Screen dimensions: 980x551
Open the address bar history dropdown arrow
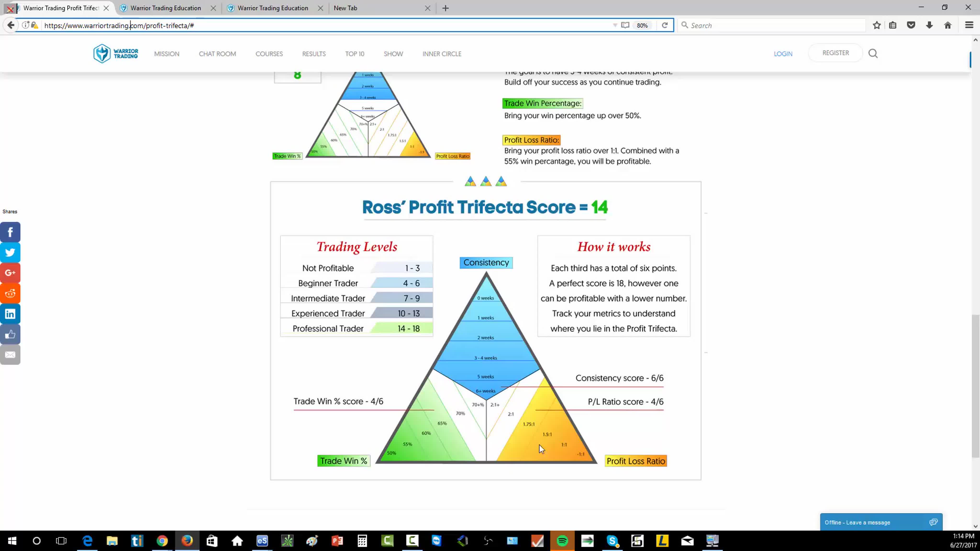tap(615, 26)
